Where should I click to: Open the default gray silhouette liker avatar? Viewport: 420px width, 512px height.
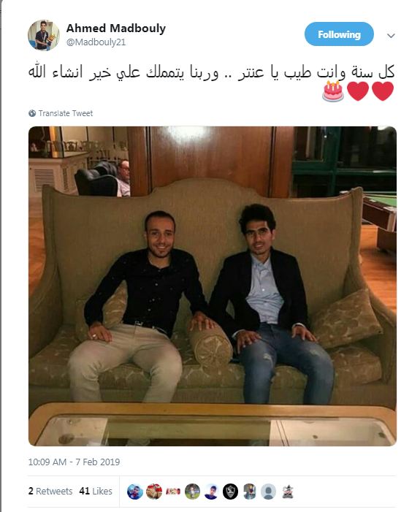point(269,492)
